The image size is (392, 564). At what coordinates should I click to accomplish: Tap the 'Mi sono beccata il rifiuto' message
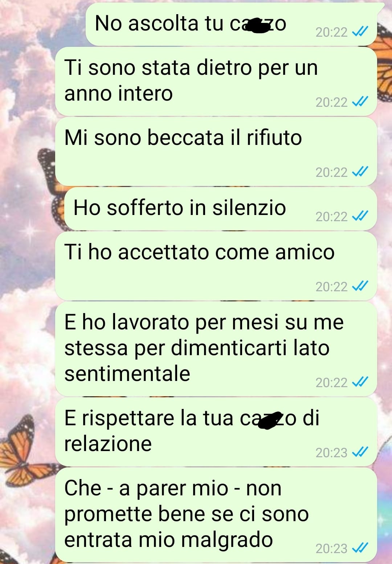pyautogui.click(x=216, y=151)
